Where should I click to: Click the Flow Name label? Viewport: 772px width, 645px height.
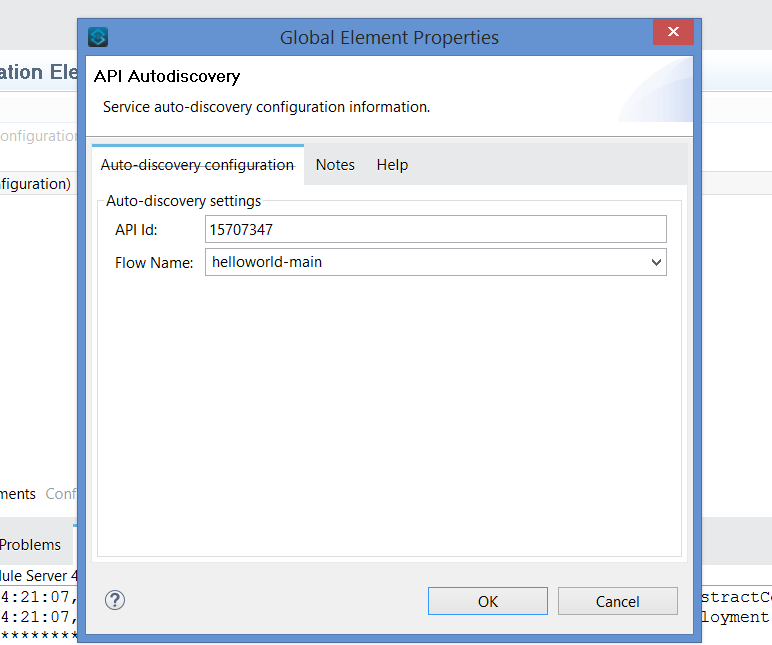tap(154, 263)
